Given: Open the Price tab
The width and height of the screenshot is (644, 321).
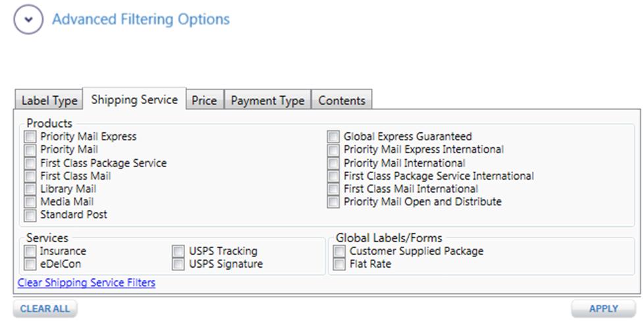Looking at the screenshot, I should click(204, 101).
